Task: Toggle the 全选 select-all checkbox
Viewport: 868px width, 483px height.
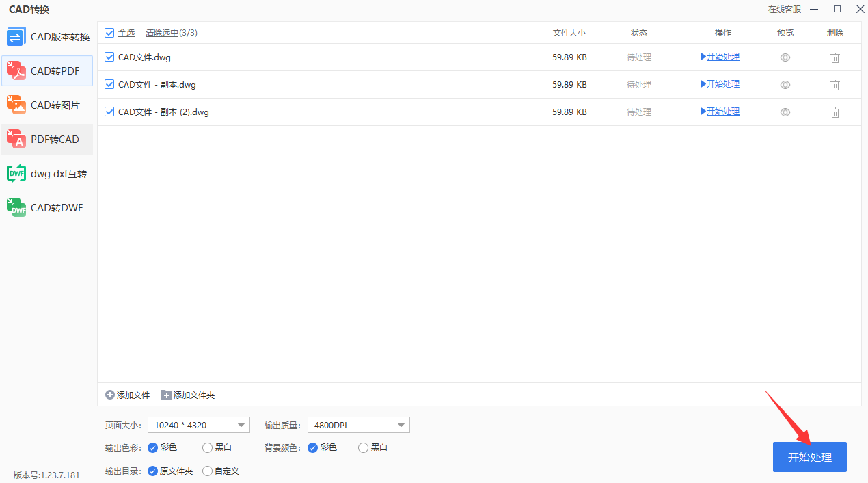Action: 109,32
